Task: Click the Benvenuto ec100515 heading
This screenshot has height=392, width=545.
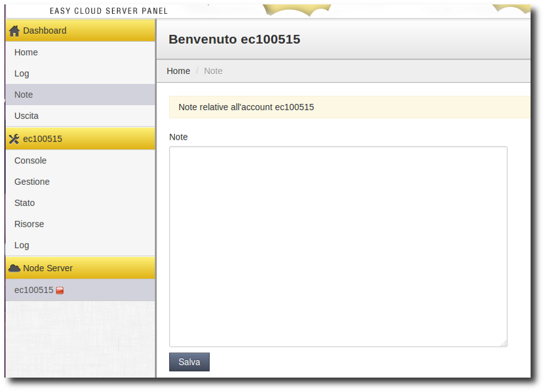Action: pos(234,39)
